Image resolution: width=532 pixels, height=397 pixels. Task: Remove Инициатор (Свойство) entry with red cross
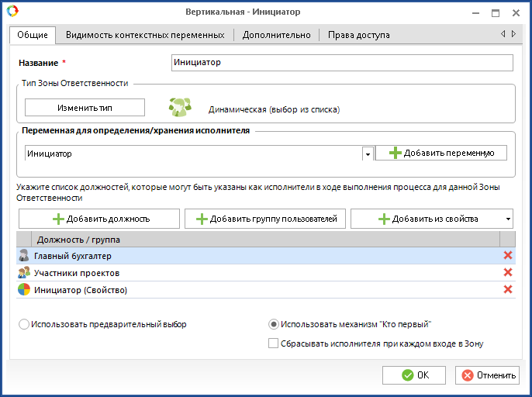[x=507, y=289]
